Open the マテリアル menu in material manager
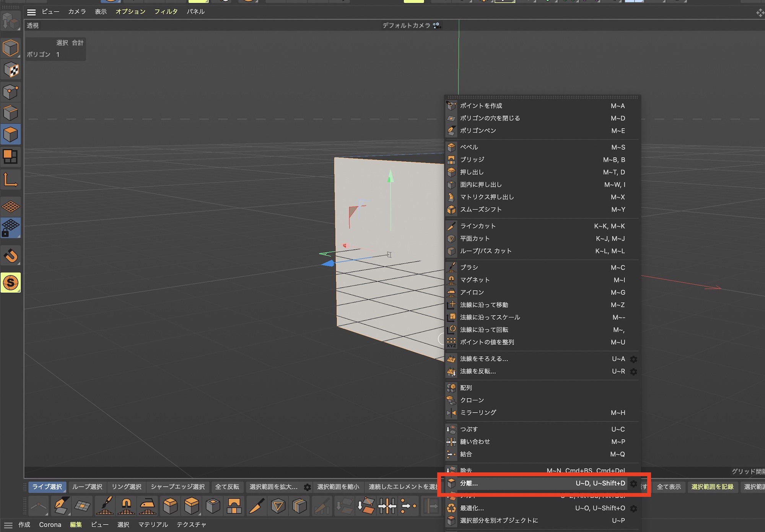This screenshot has height=532, width=765. [153, 525]
